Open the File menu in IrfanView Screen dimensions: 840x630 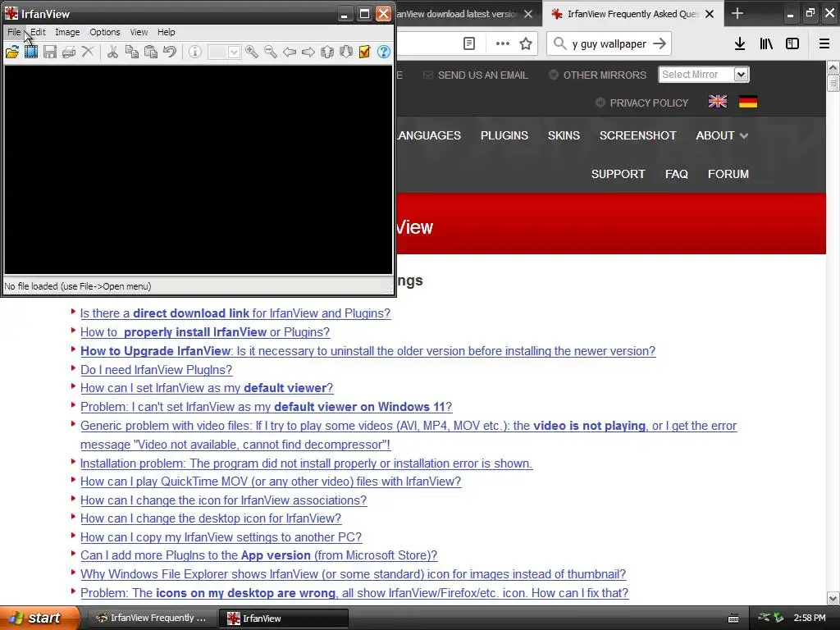pyautogui.click(x=14, y=32)
